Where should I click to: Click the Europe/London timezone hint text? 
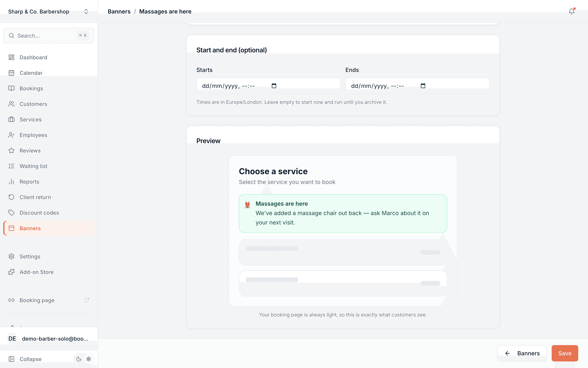pos(292,102)
